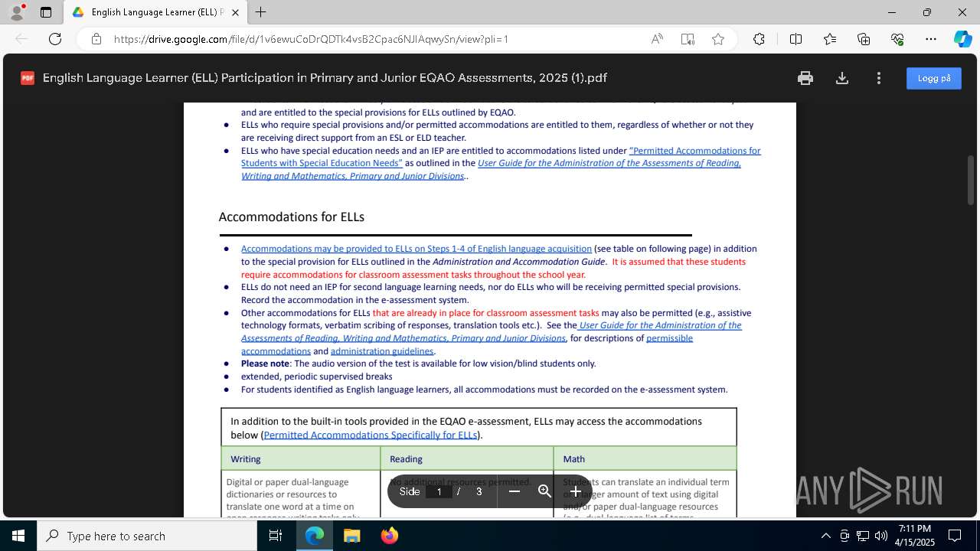Open the browser profile icon
This screenshot has width=980, height=551.
17,12
